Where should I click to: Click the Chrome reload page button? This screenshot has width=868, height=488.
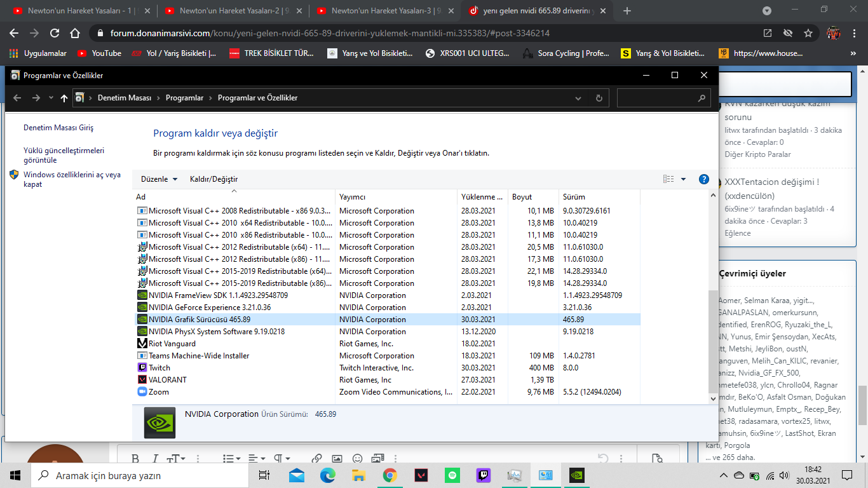point(55,33)
